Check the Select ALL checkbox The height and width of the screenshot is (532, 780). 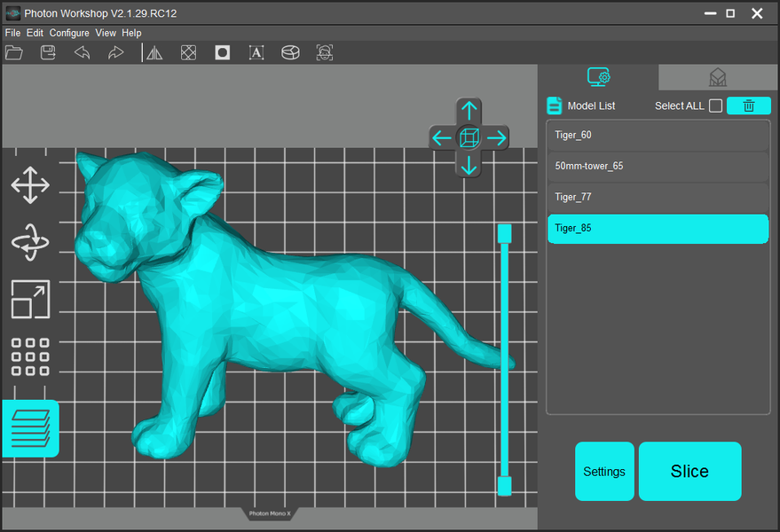click(x=715, y=106)
